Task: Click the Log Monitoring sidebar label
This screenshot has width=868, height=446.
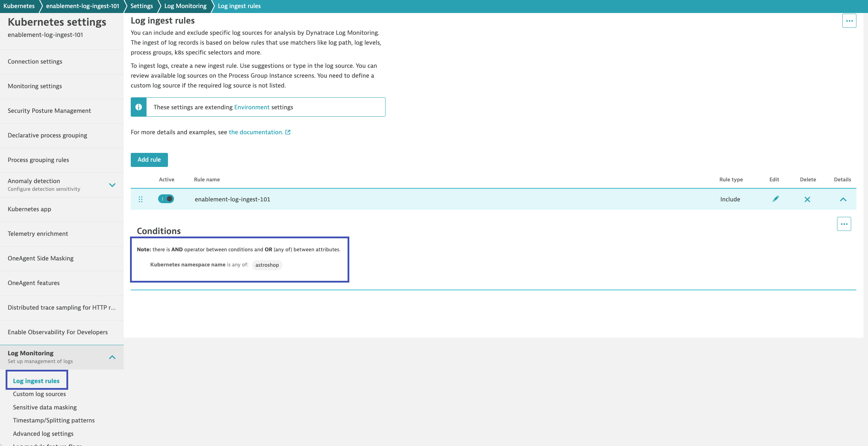Action: [31, 353]
